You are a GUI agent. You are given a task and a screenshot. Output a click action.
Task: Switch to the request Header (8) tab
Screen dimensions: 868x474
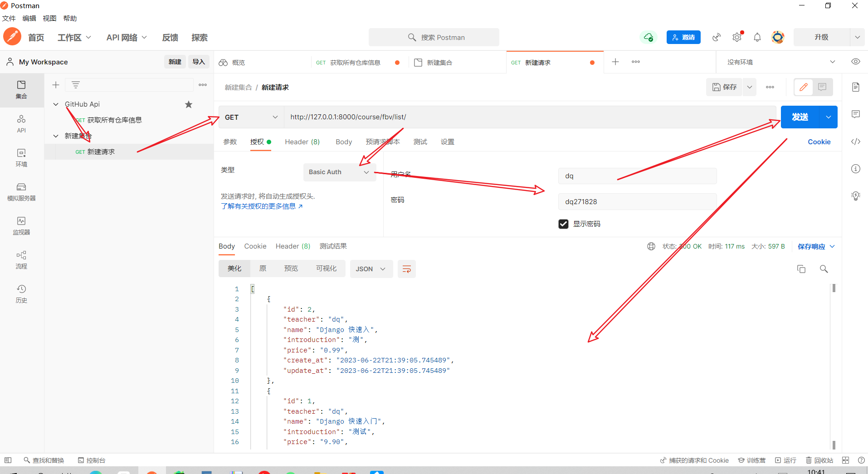pyautogui.click(x=302, y=142)
